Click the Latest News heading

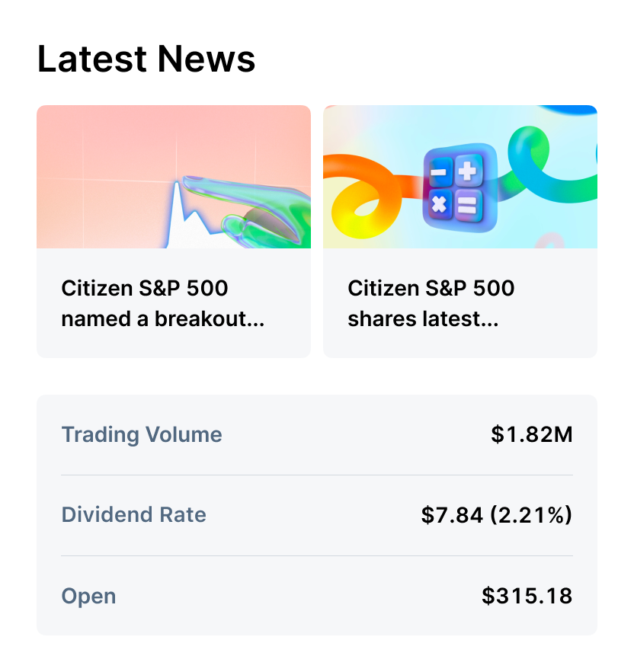click(x=146, y=59)
